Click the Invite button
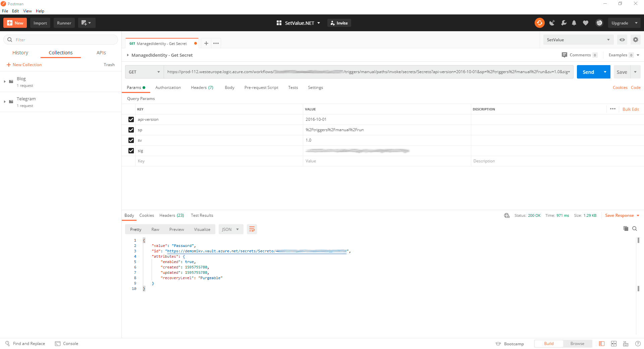The height and width of the screenshot is (349, 644). pyautogui.click(x=339, y=23)
